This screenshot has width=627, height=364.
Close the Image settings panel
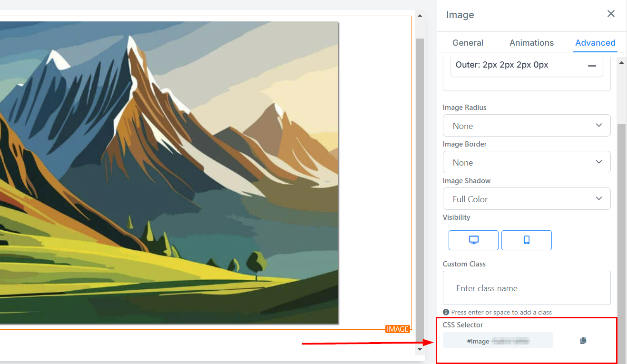[611, 14]
